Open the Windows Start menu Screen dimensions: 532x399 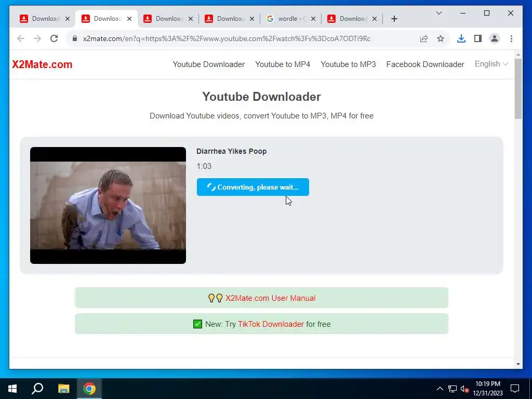[x=12, y=389]
